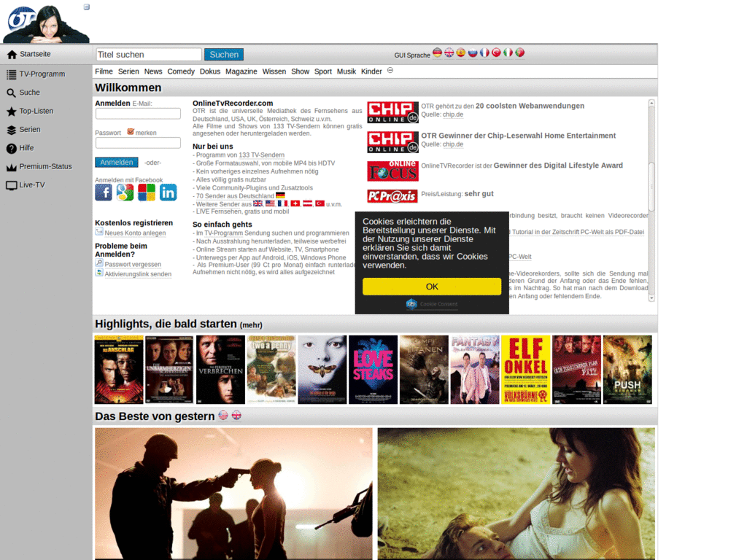Filter yesterday's best by US flag
The height and width of the screenshot is (560, 747).
coord(223,415)
